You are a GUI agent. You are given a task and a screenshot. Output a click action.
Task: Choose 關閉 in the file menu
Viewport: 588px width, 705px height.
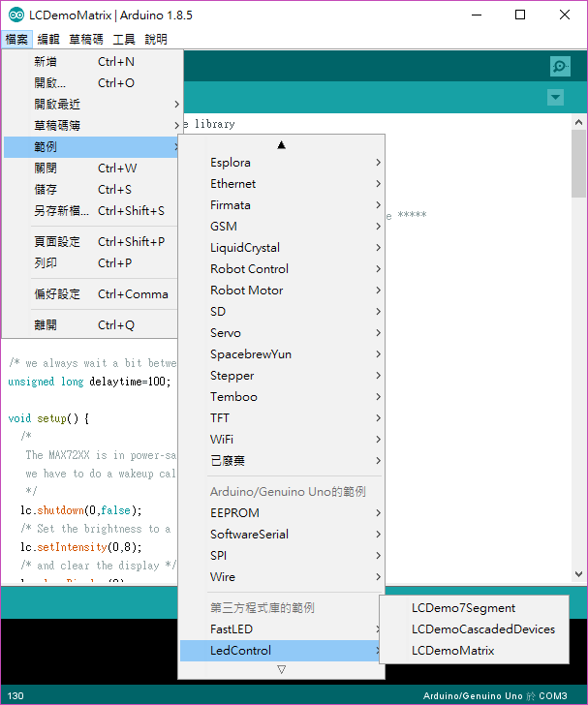[x=91, y=169]
